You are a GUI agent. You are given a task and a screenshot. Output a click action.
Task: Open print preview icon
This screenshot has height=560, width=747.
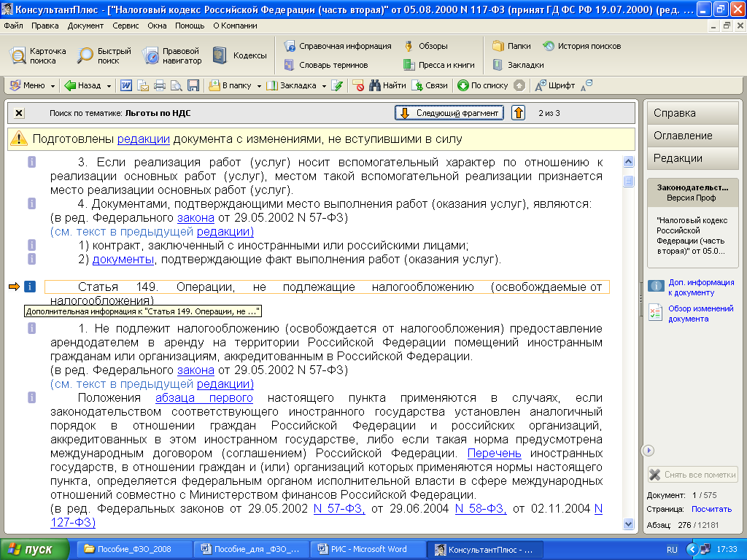[177, 86]
